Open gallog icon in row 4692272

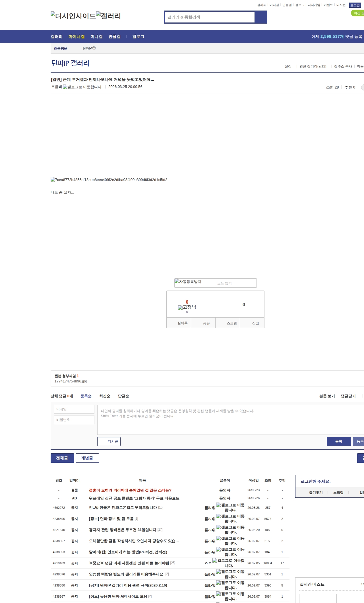230,507
